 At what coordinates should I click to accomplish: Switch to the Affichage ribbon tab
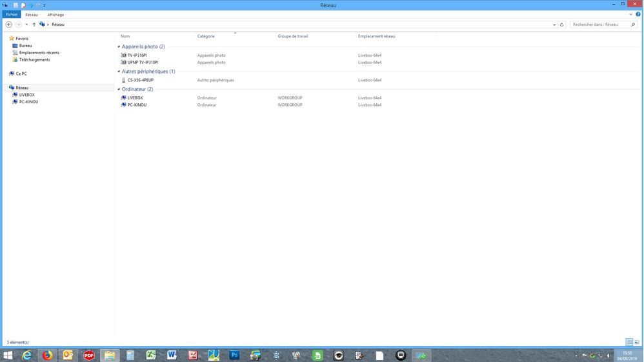(x=55, y=14)
